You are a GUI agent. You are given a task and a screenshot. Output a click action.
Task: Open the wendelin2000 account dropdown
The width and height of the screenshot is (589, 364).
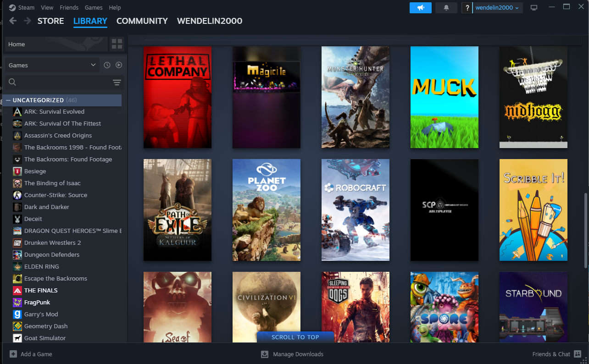(x=497, y=8)
